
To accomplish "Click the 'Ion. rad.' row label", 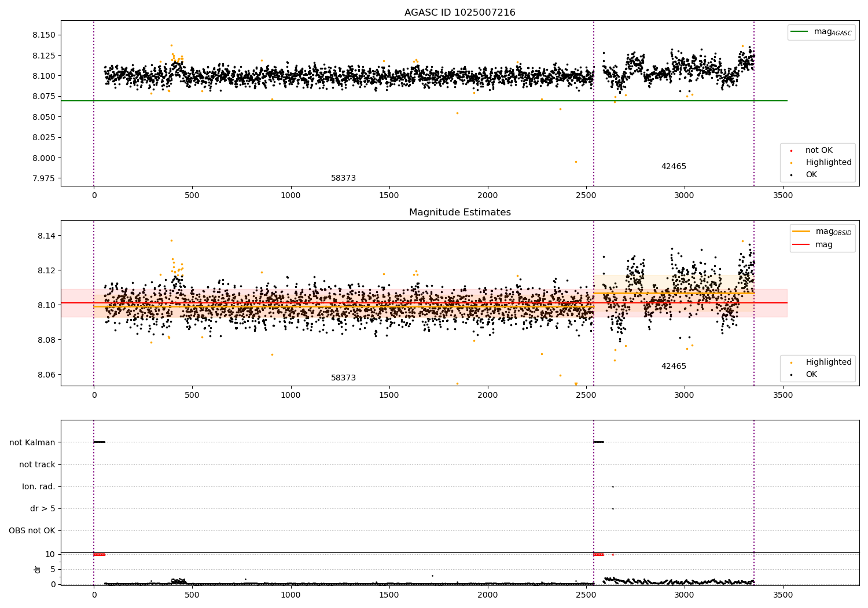I will [39, 486].
